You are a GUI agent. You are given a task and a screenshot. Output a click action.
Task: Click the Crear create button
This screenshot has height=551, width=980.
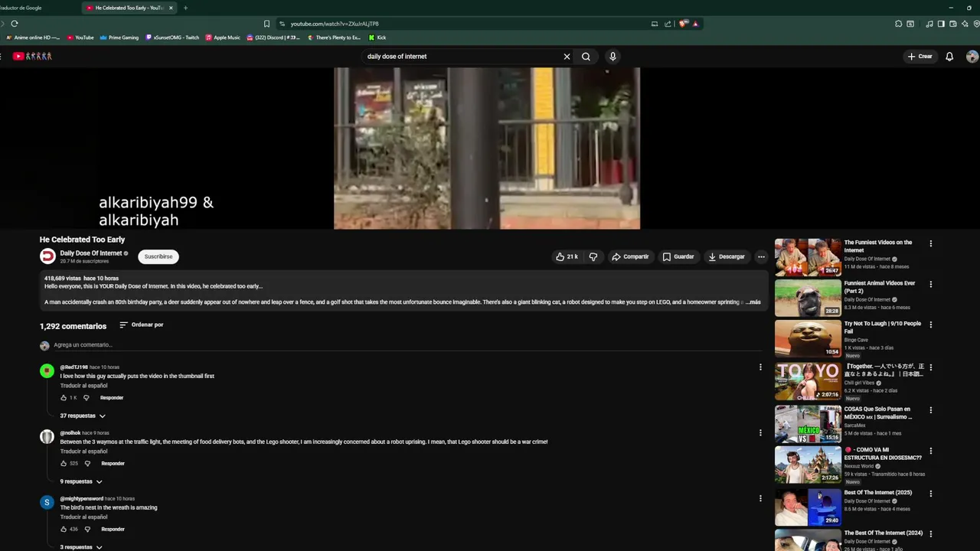(x=920, y=57)
